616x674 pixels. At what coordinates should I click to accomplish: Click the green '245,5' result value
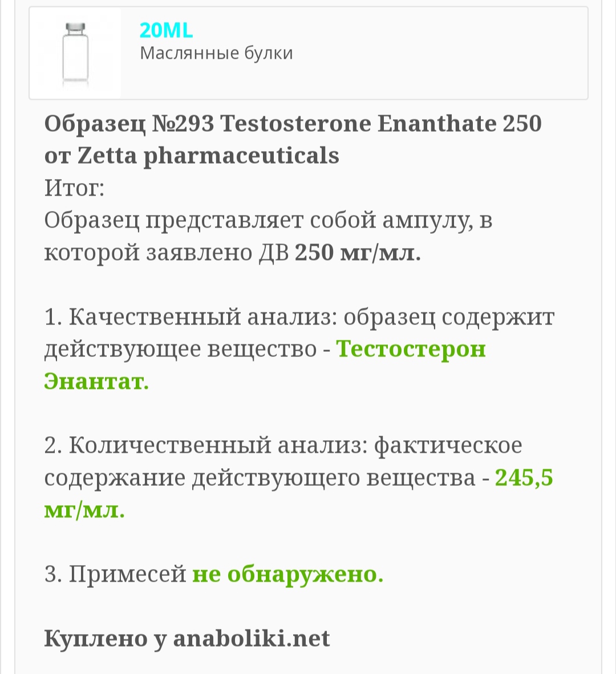point(524,477)
